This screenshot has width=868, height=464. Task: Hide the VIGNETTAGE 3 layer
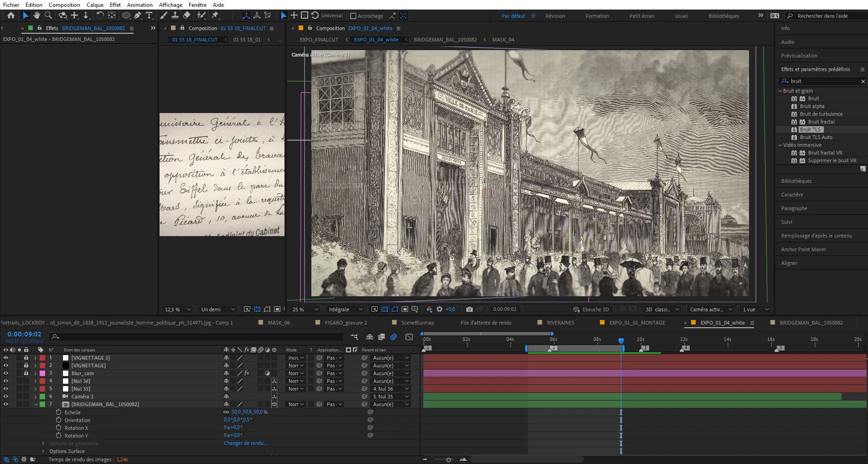pyautogui.click(x=5, y=358)
